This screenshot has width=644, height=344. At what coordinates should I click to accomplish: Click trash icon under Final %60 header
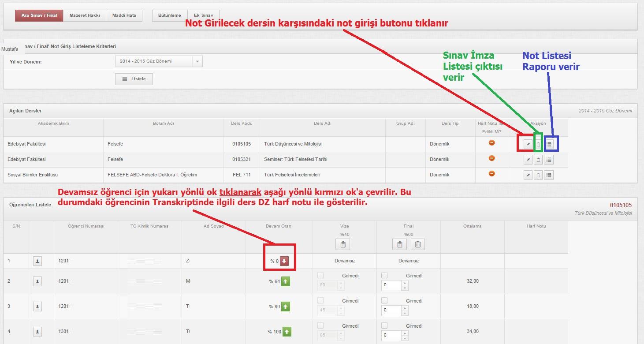click(418, 244)
